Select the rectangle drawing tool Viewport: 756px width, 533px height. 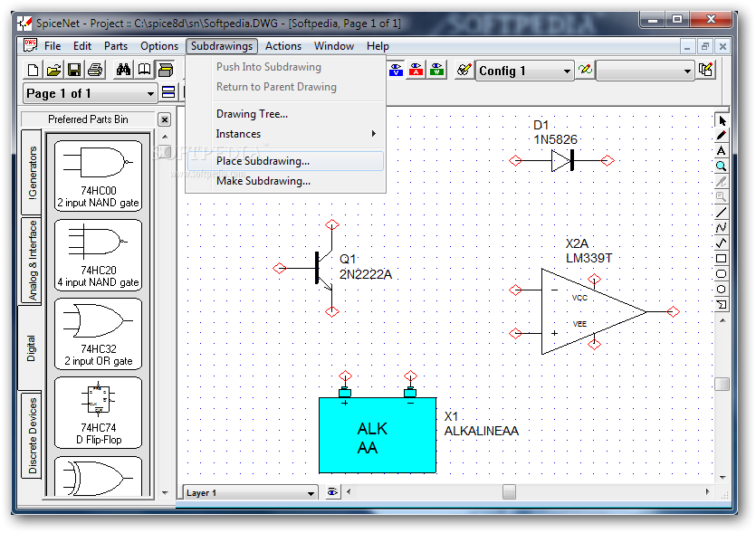point(722,259)
